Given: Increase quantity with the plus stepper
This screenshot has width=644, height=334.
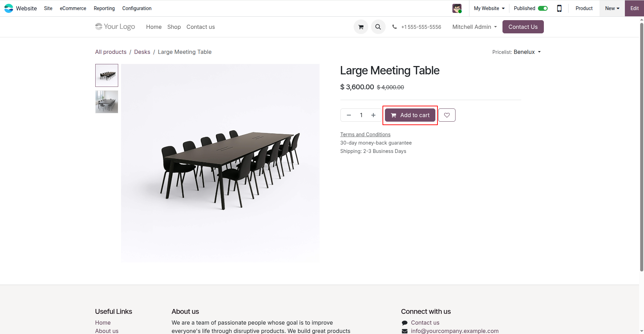Looking at the screenshot, I should coord(373,115).
